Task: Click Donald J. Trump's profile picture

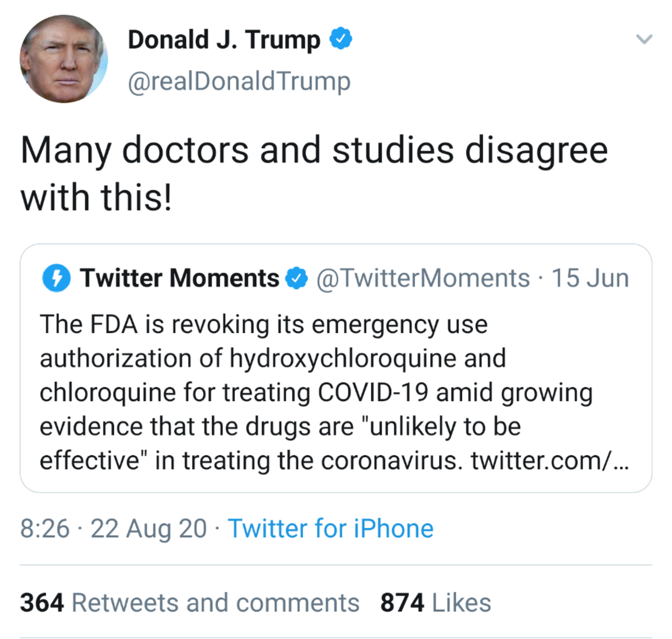Action: pos(64,59)
